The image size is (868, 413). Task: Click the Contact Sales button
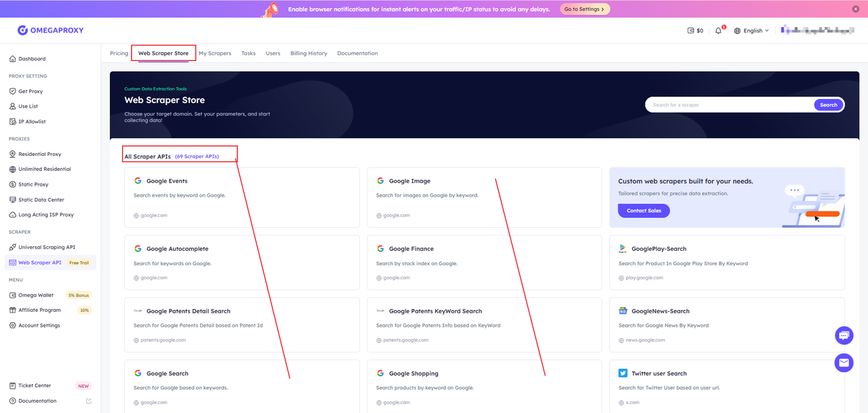[644, 211]
